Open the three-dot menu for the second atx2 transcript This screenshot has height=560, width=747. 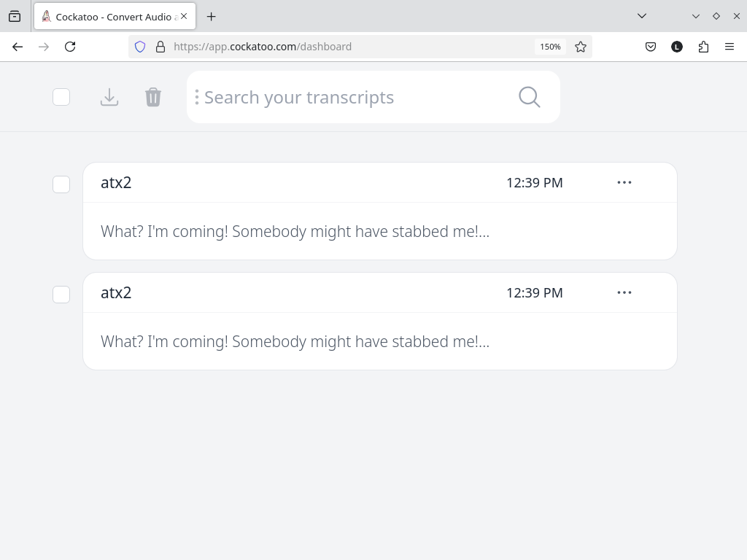[624, 292]
